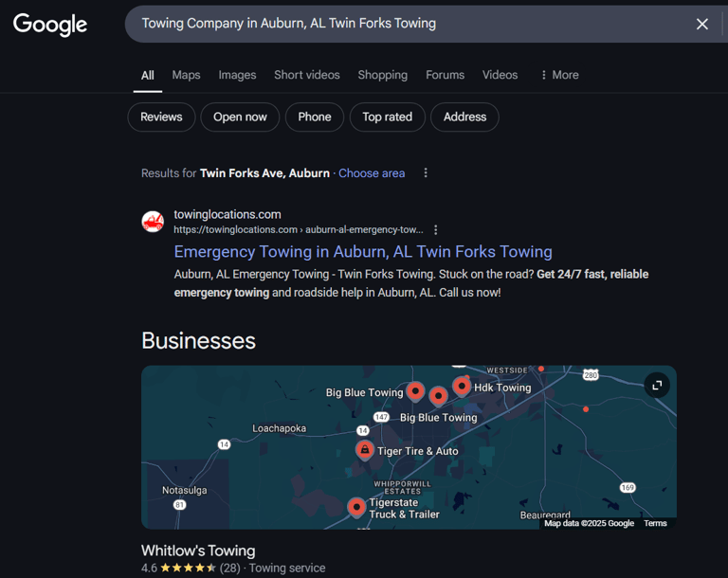Click the route 169 shield on map

pos(628,487)
